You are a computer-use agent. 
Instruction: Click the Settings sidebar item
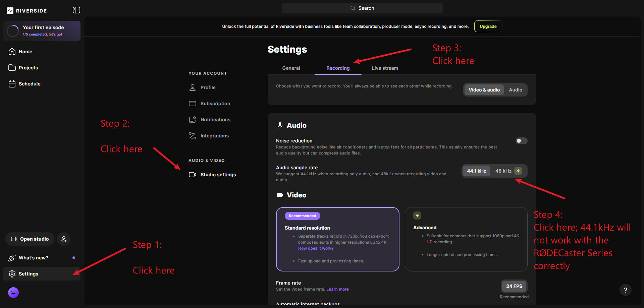(42, 274)
